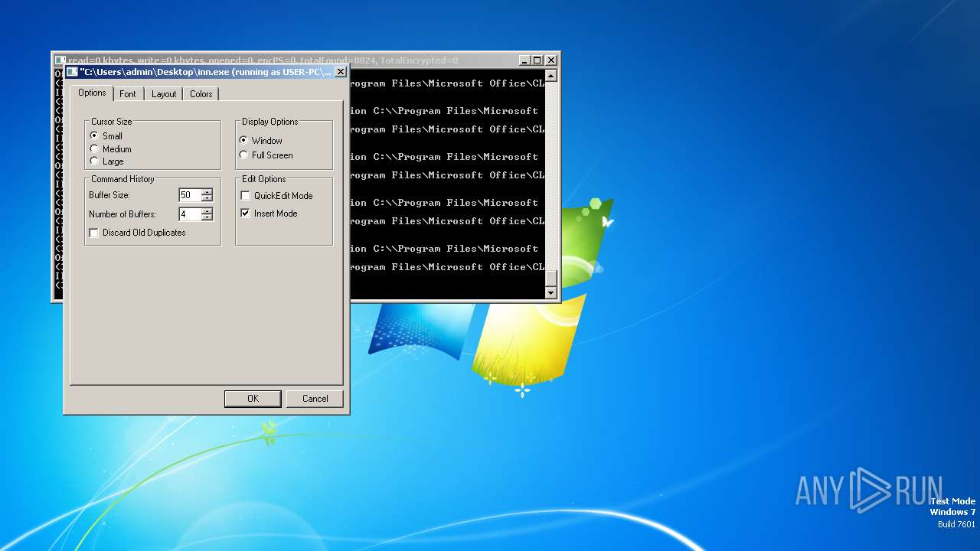
Task: Click the Cursor Size group label
Action: (x=112, y=122)
